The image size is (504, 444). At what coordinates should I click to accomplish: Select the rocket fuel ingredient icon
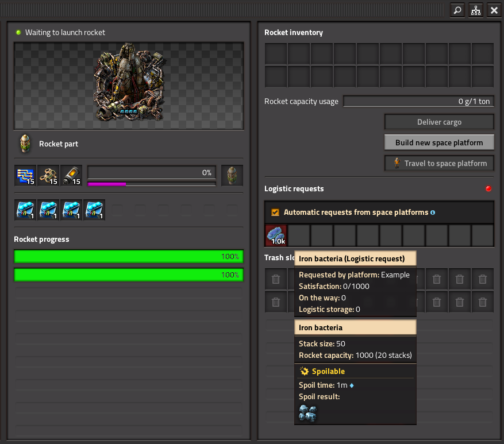pyautogui.click(x=71, y=175)
